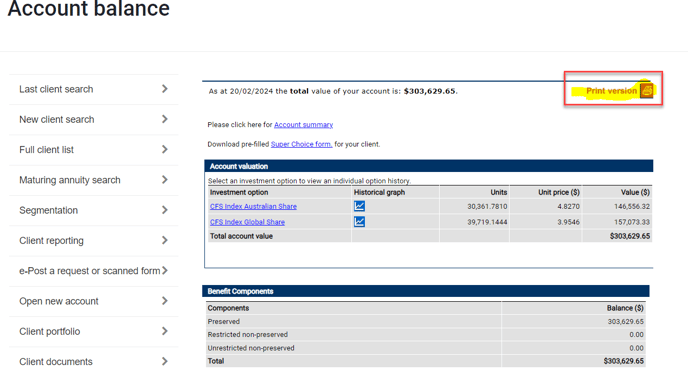Expand chevron next to Maturing annuity search

pyautogui.click(x=165, y=179)
